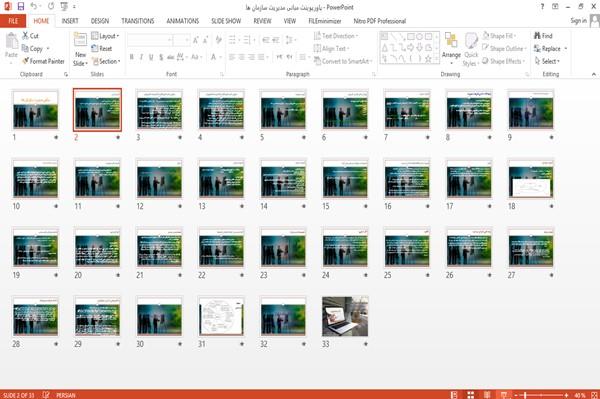Expand the Section dropdown
The height and width of the screenshot is (399, 600).
106,61
